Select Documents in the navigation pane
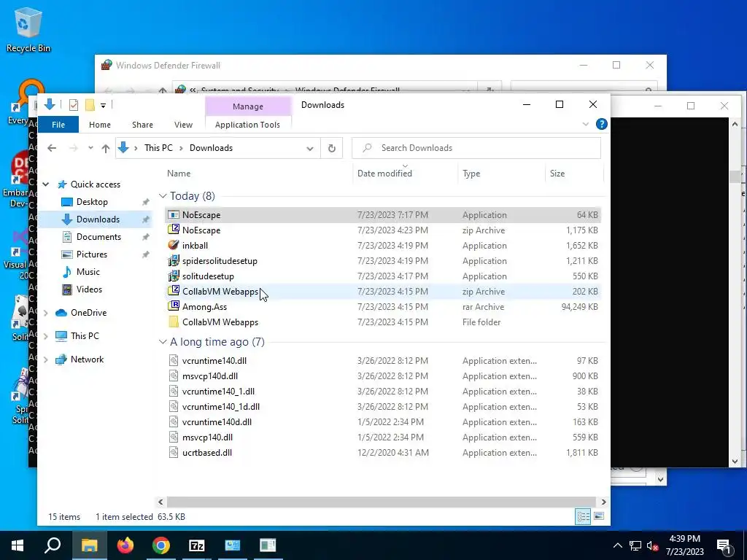The width and height of the screenshot is (747, 560). [98, 237]
